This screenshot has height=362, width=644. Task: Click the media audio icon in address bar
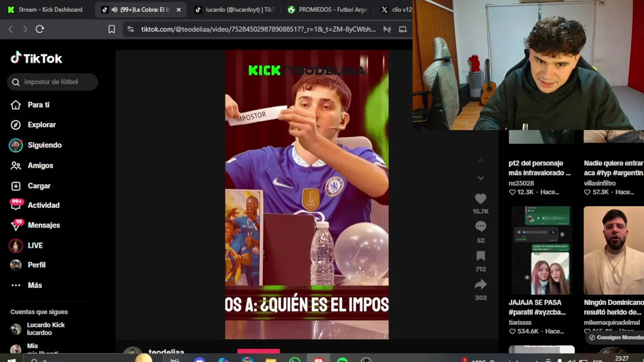click(387, 29)
